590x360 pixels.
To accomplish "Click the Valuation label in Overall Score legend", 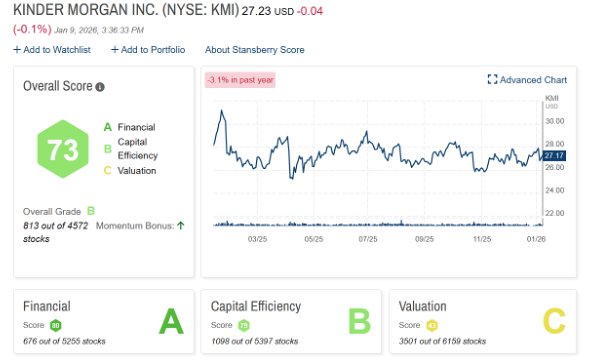I will (137, 171).
